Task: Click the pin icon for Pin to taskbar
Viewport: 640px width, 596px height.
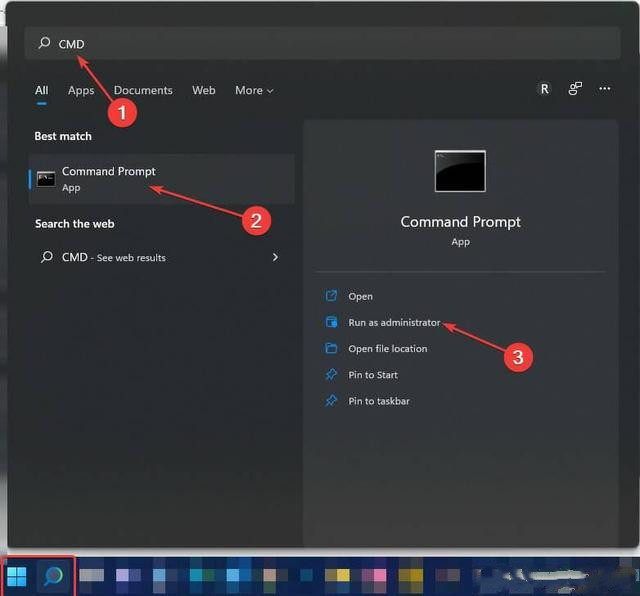Action: (x=331, y=400)
